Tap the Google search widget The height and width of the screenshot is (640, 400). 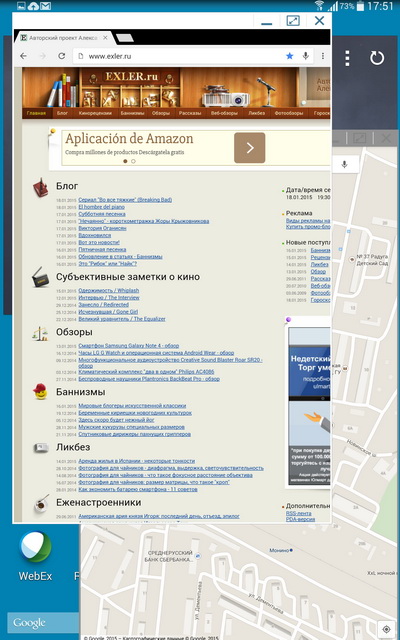click(x=42, y=623)
